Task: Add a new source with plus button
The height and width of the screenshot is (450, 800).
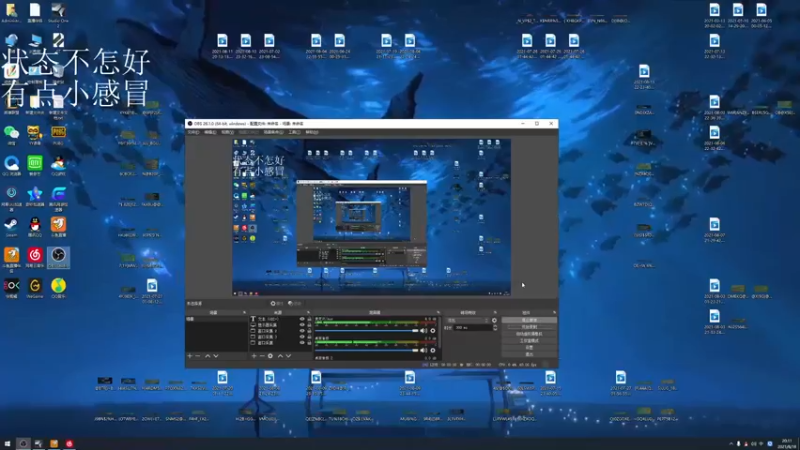Action: click(254, 356)
